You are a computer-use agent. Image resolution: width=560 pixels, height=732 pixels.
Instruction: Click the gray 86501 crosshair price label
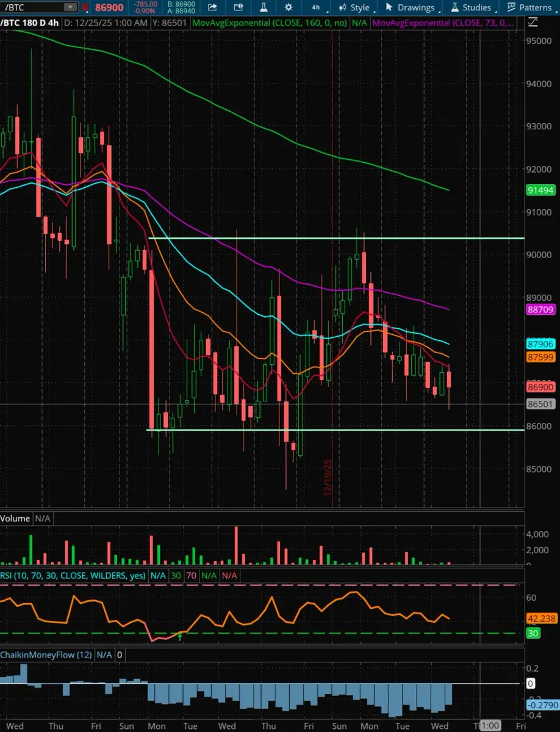(x=542, y=404)
